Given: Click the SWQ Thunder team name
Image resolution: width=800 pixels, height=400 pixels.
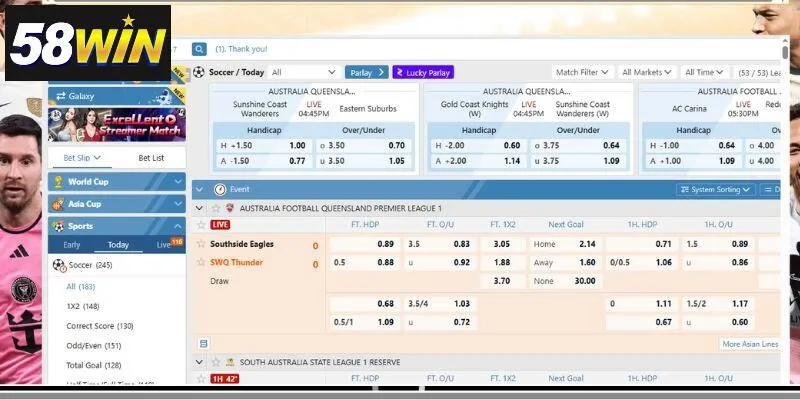Looking at the screenshot, I should 236,262.
